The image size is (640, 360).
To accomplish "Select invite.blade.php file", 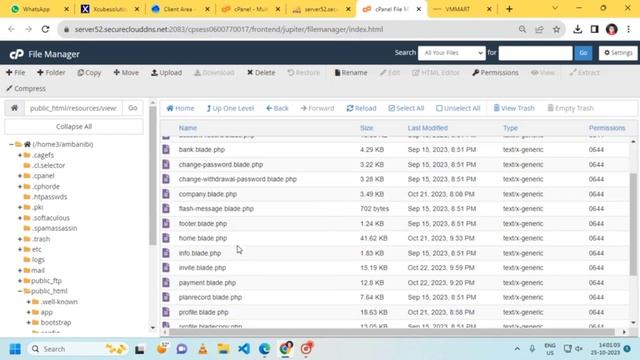I will click(202, 268).
